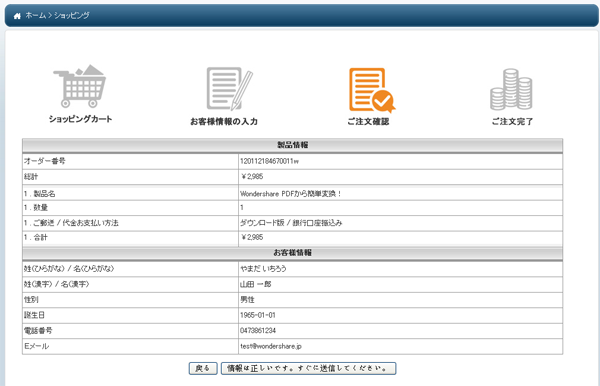The width and height of the screenshot is (600, 386).
Task: Click the 1. 製品名 label cell
Action: (130, 193)
